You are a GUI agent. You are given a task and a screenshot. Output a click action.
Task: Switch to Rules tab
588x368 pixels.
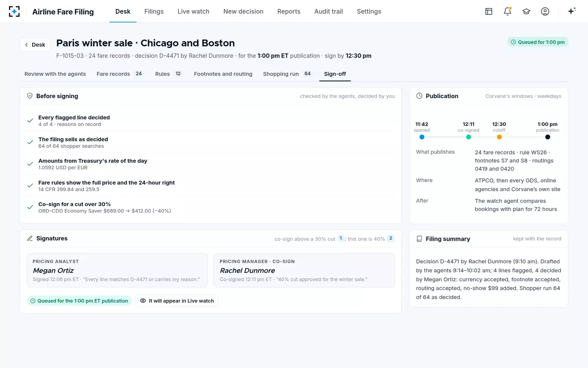click(168, 74)
